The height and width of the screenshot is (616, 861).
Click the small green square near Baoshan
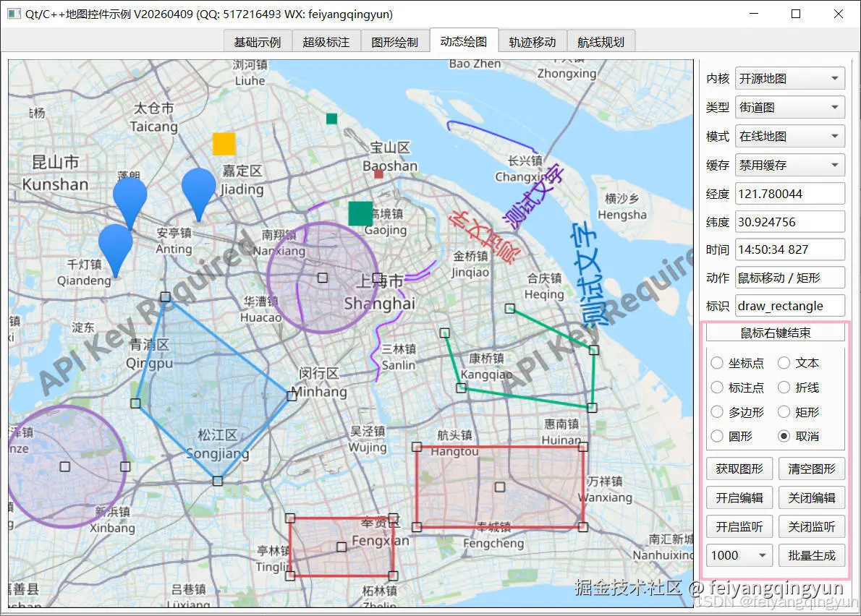coord(331,119)
